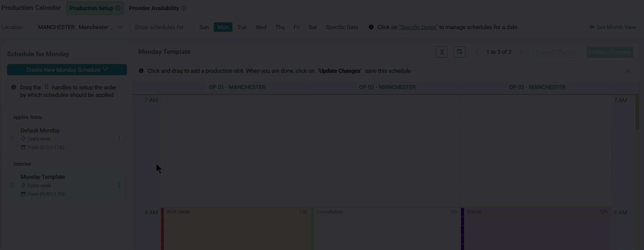Show schedules for Tue
This screenshot has width=644, height=250.
(242, 27)
